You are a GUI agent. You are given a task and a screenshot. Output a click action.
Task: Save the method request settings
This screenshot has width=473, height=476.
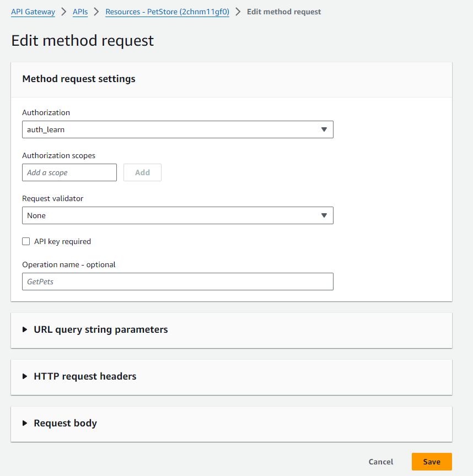(432, 462)
